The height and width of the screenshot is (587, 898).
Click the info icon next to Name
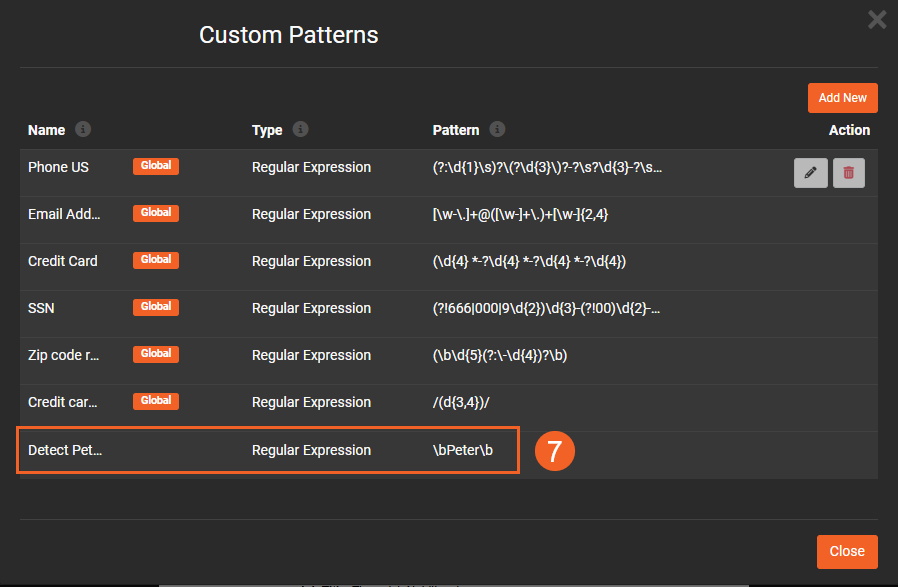pos(83,130)
